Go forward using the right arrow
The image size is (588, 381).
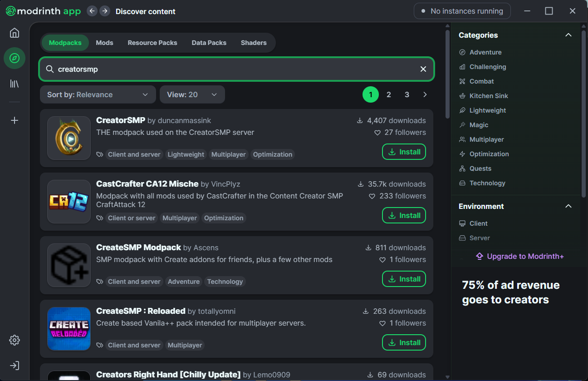pyautogui.click(x=105, y=11)
